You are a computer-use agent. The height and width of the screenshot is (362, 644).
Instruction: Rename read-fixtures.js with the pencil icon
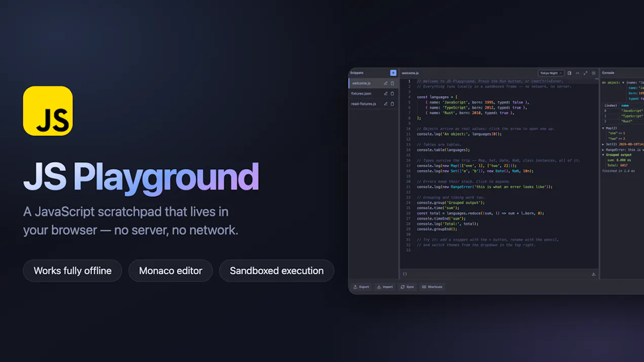coord(385,104)
